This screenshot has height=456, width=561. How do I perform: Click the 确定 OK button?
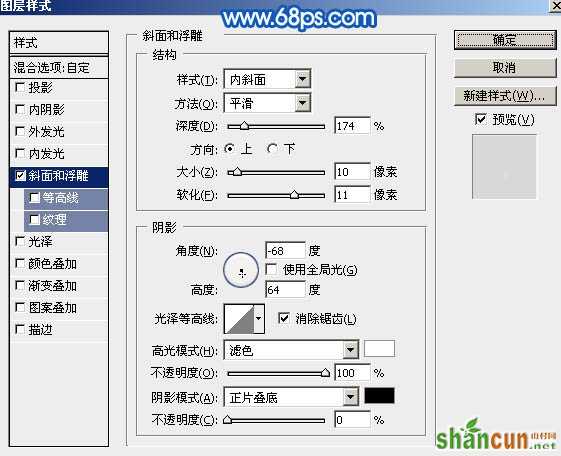pos(505,39)
